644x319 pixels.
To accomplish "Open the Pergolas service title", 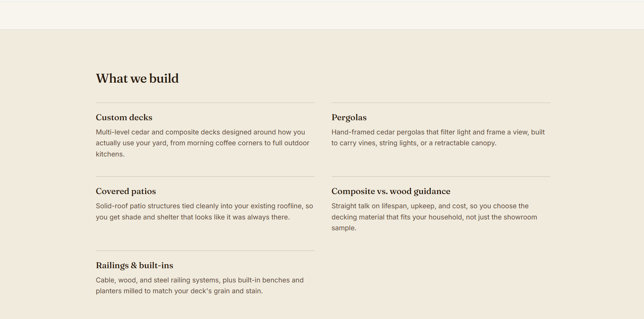I will coord(349,118).
